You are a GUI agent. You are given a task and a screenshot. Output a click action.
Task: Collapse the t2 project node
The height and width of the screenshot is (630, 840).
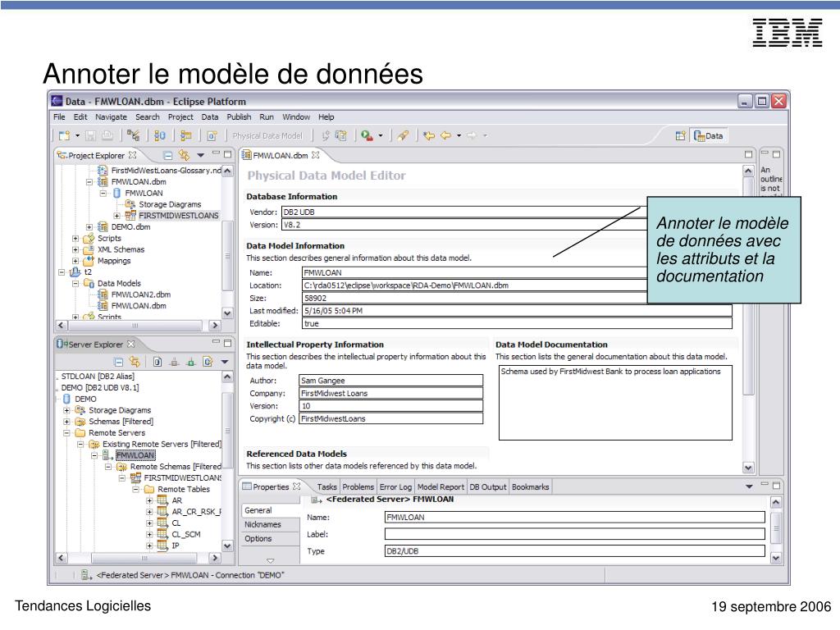pyautogui.click(x=62, y=272)
